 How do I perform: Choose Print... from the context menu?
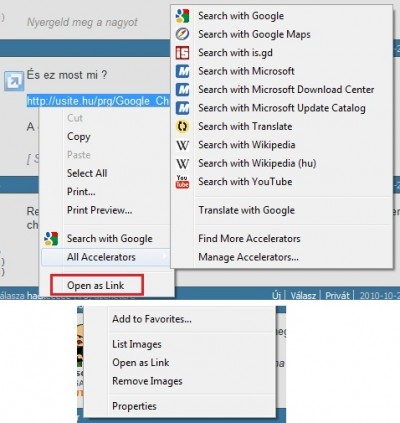[81, 192]
